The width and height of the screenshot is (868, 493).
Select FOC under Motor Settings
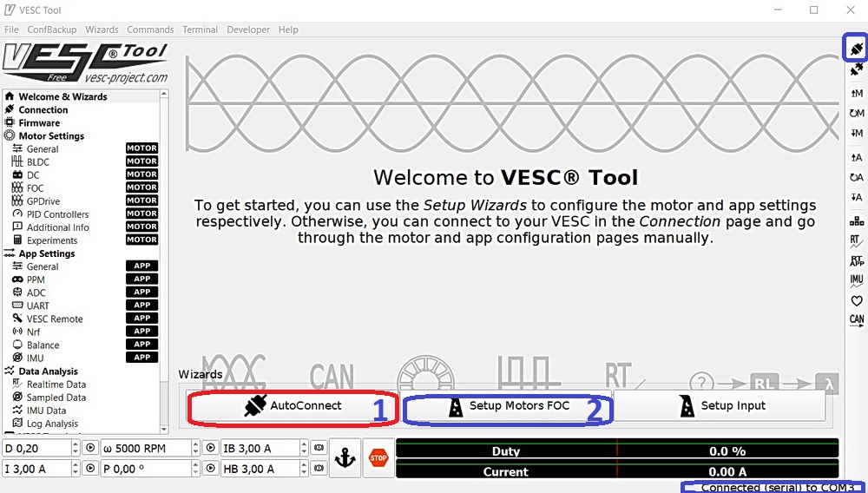(x=35, y=188)
